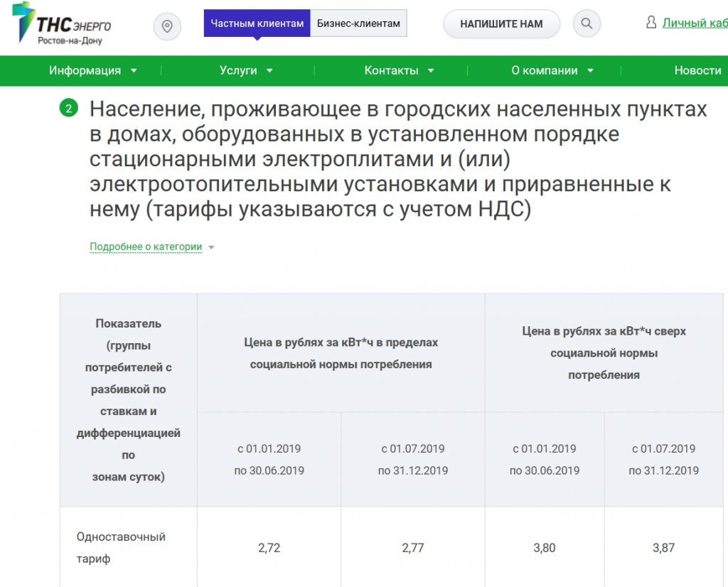Click the Одноставочный тариф row label
The height and width of the screenshot is (587, 728).
pyautogui.click(x=121, y=547)
